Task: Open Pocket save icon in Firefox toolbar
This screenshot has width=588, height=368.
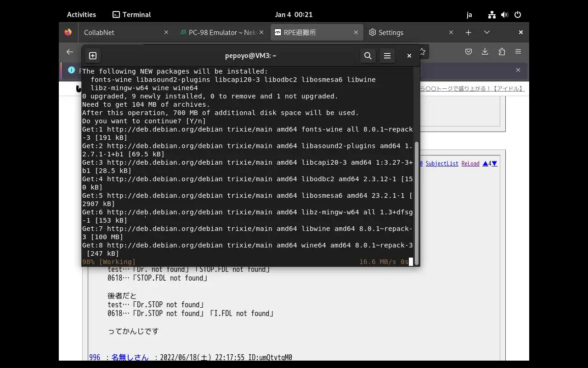Action: 469,52
